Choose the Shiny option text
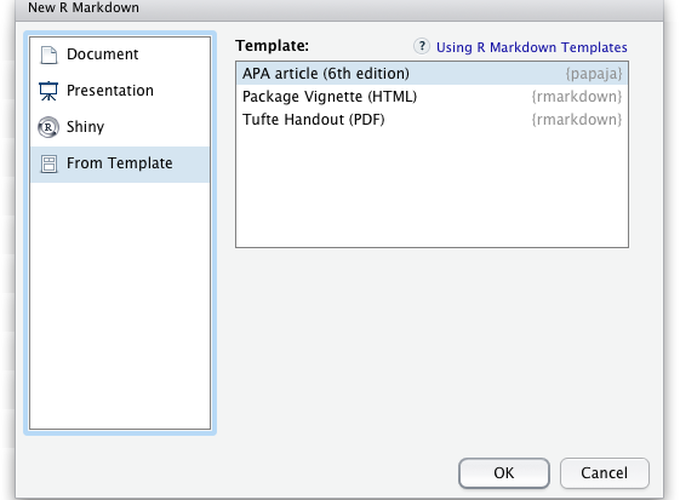Image resolution: width=680 pixels, height=500 pixels. (x=85, y=127)
